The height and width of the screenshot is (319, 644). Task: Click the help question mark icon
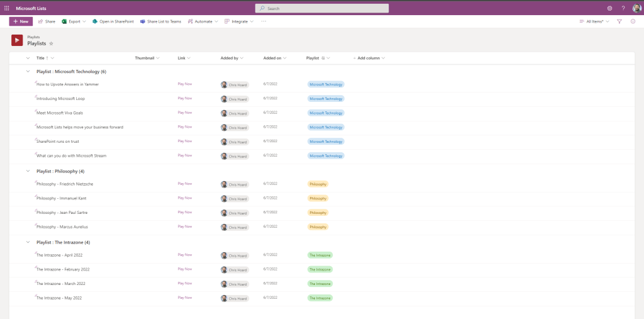pos(623,8)
